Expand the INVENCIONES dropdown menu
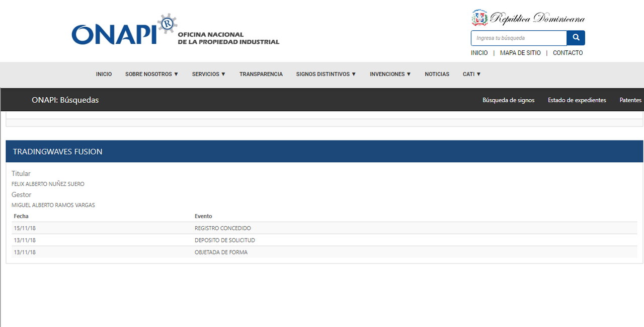Viewport: 644px width, 327px height. 390,74
